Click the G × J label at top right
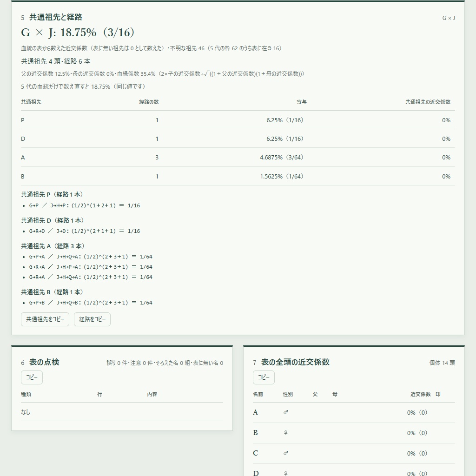 449,18
